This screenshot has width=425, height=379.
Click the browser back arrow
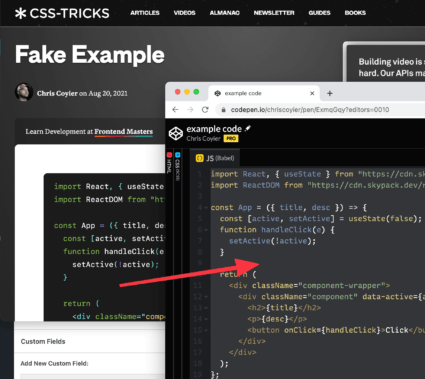pyautogui.click(x=175, y=110)
